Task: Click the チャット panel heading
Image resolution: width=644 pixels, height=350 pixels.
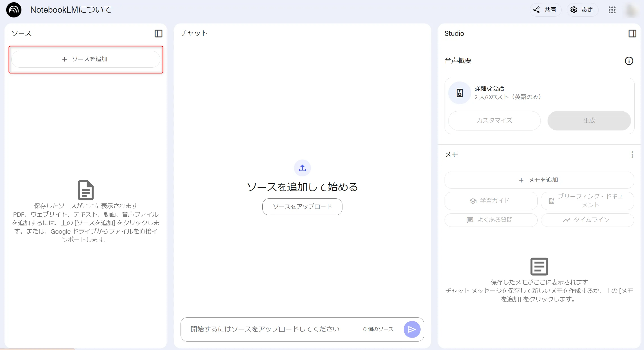Action: pyautogui.click(x=194, y=33)
